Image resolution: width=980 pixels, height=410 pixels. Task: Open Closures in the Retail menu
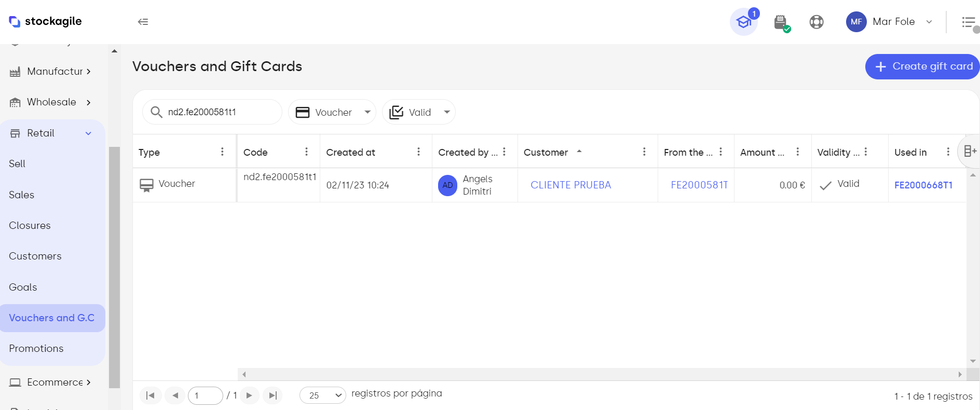(30, 225)
